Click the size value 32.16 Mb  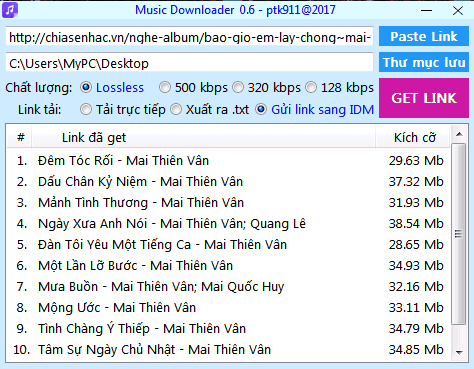416,287
